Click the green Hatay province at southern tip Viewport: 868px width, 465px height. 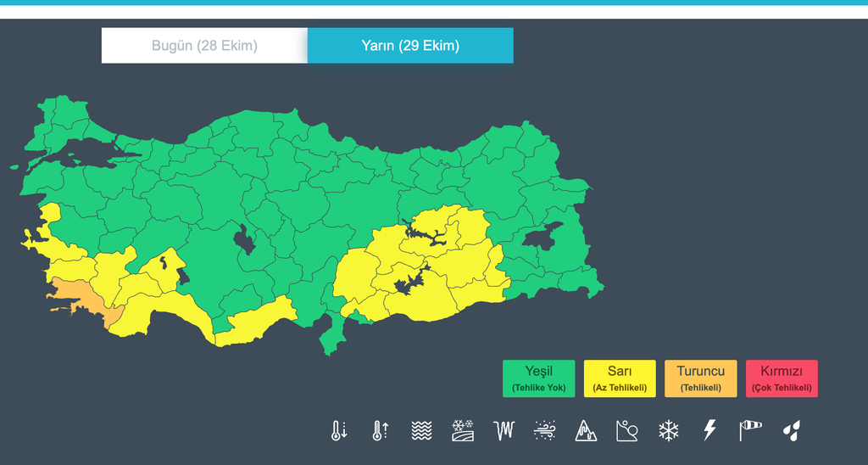coord(331,333)
